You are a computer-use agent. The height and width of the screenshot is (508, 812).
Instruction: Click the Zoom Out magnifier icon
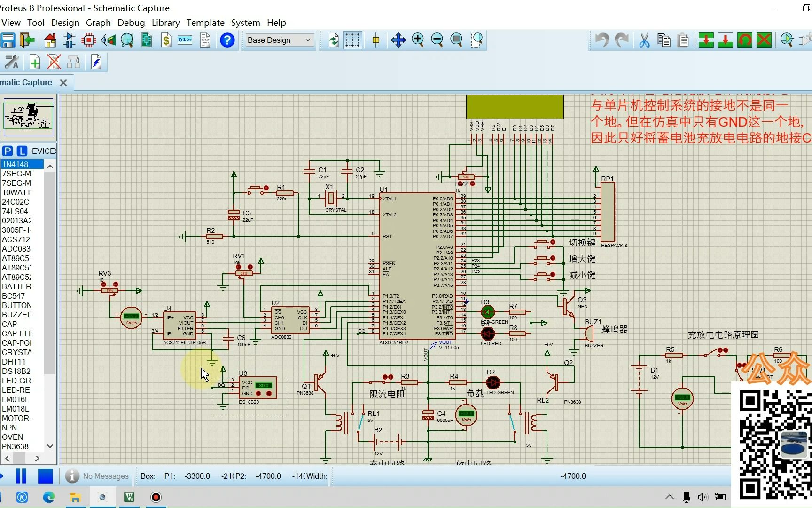click(x=437, y=40)
